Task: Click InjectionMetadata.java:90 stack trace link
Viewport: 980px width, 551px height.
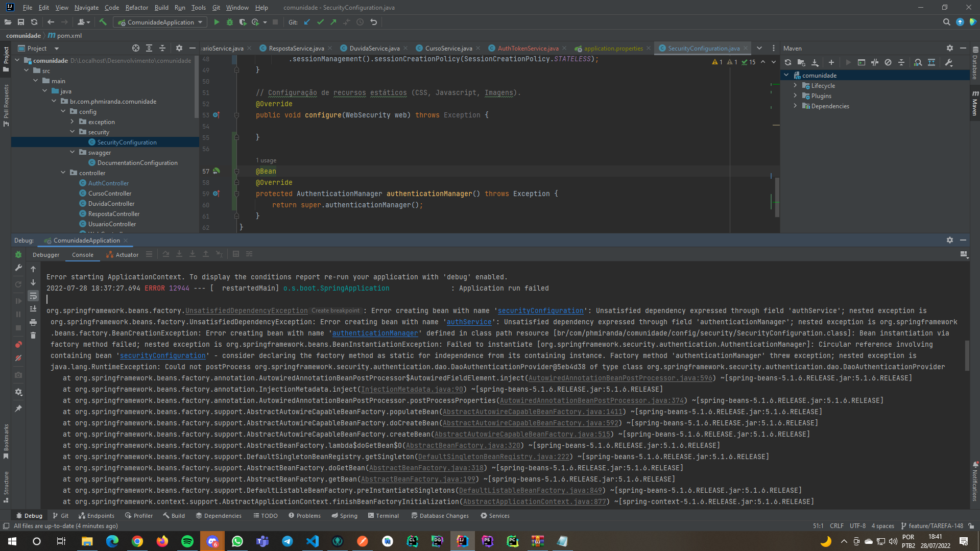Action: (x=412, y=389)
